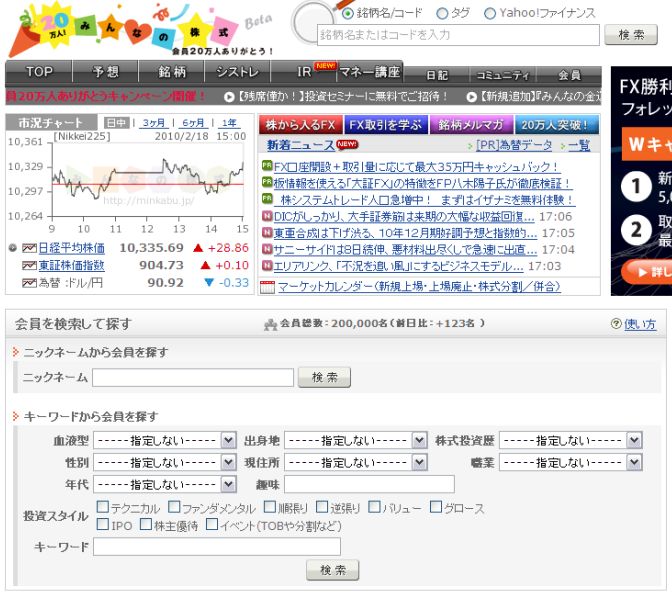This screenshot has height=594, width=672.
Task: Check the テクニカル investment style box
Action: [x=102, y=508]
